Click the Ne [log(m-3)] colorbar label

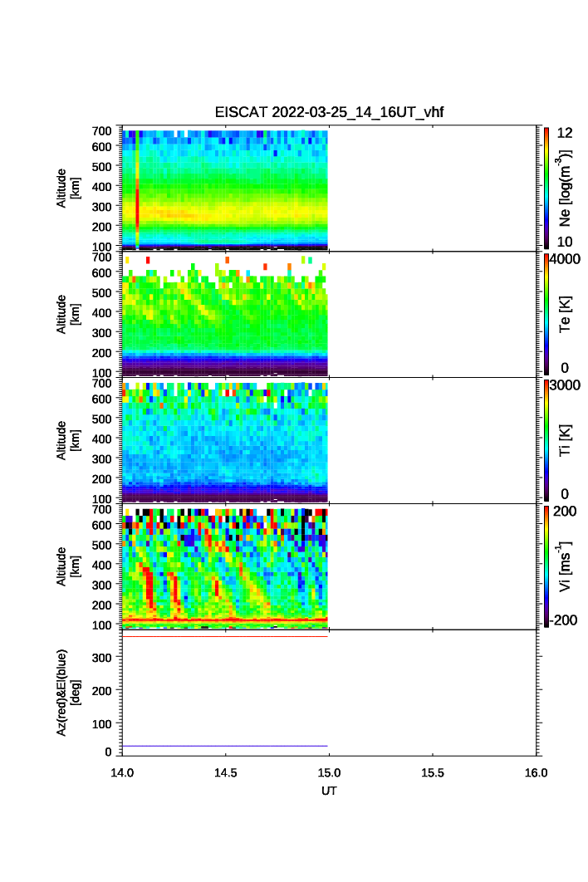[566, 188]
